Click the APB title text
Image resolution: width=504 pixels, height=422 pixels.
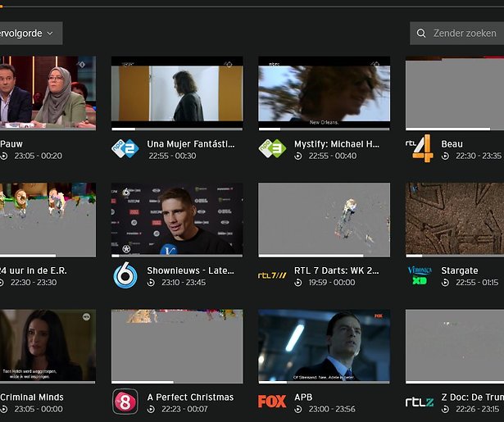click(303, 397)
